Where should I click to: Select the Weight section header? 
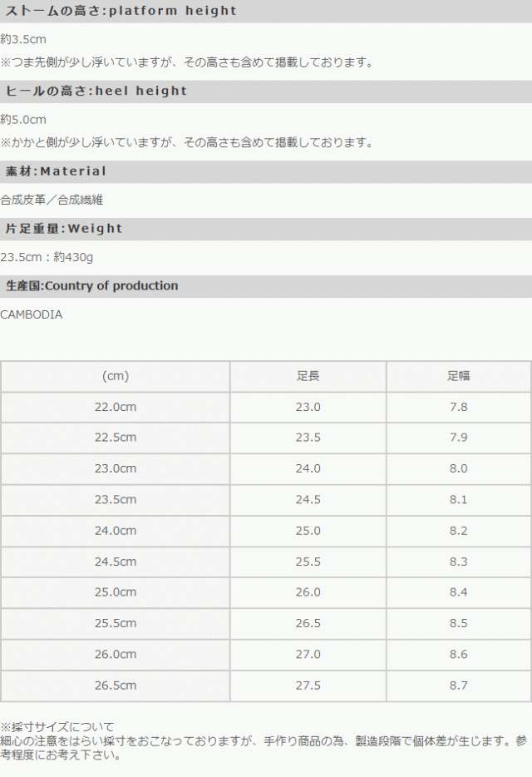(64, 229)
